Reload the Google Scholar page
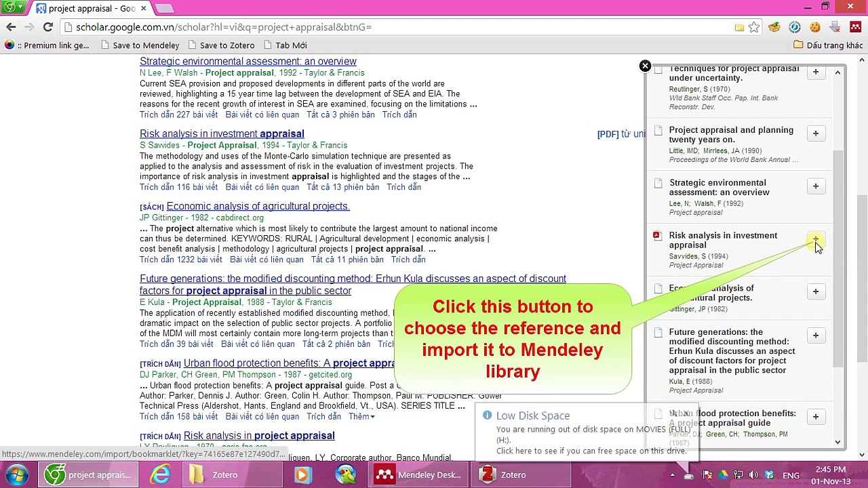The width and height of the screenshot is (868, 488). pyautogui.click(x=47, y=27)
